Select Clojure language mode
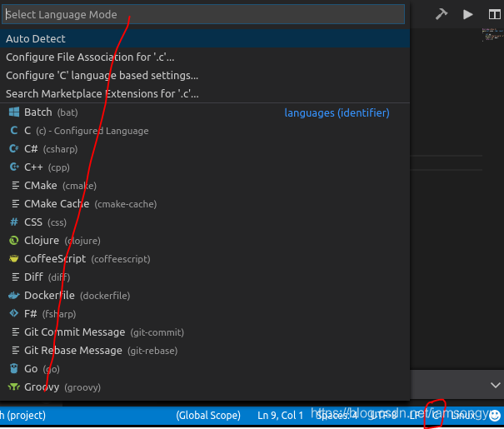The height and width of the screenshot is (429, 504). (205, 241)
